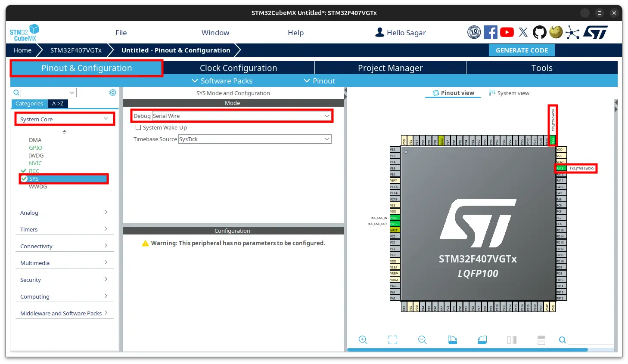Switch to the Clock Configuration tab
Image resolution: width=628 pixels, height=364 pixels.
pos(238,68)
